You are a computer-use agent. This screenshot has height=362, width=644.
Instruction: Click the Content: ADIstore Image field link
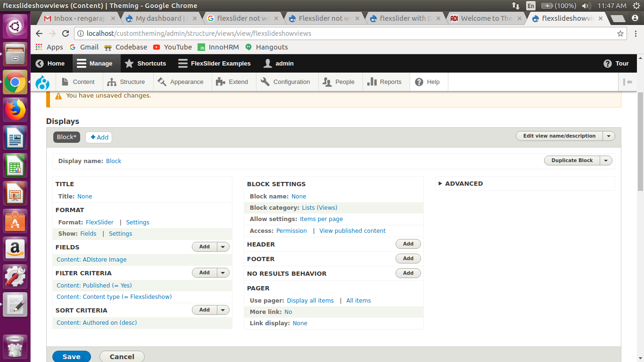point(91,259)
